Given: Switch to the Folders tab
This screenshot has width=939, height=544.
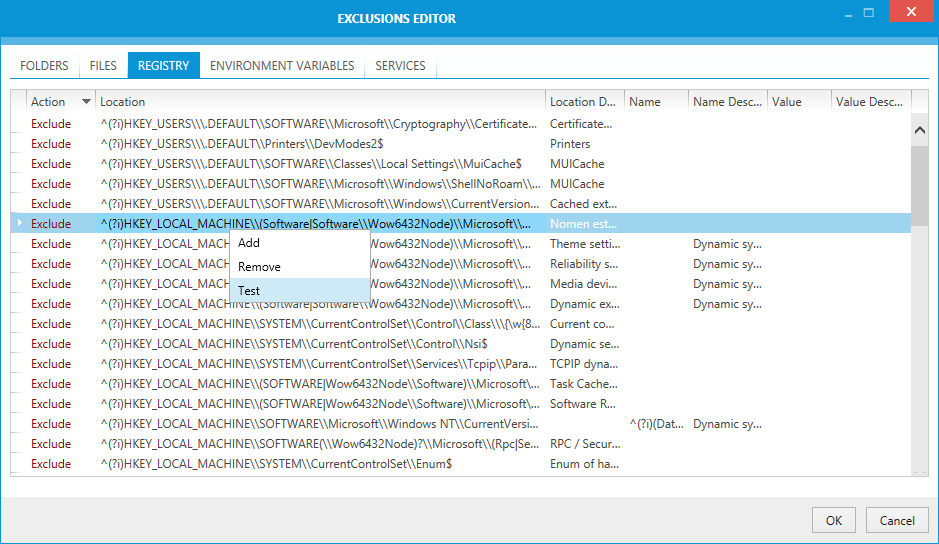Looking at the screenshot, I should 44,66.
